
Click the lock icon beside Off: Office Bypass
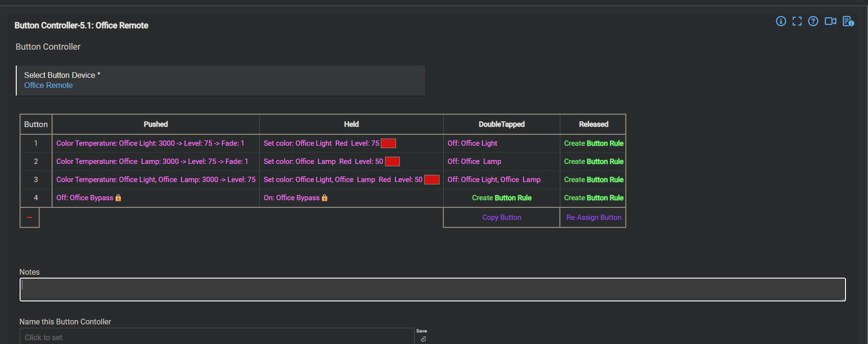tap(118, 198)
